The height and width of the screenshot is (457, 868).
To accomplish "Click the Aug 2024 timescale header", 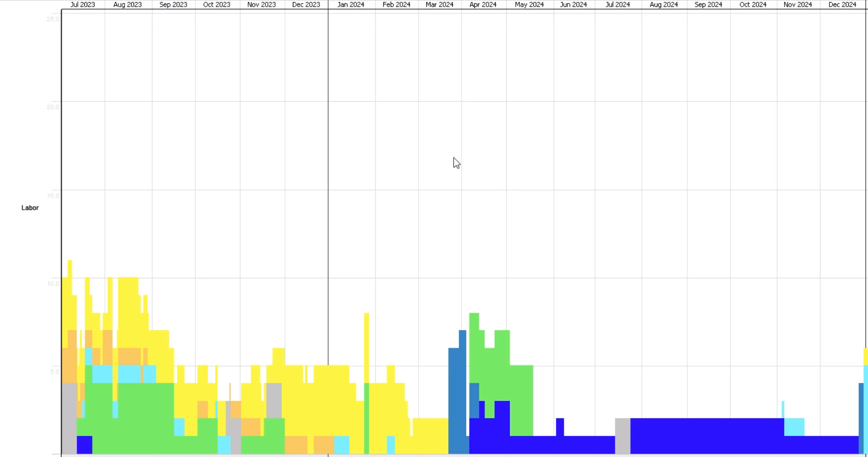I will [664, 5].
